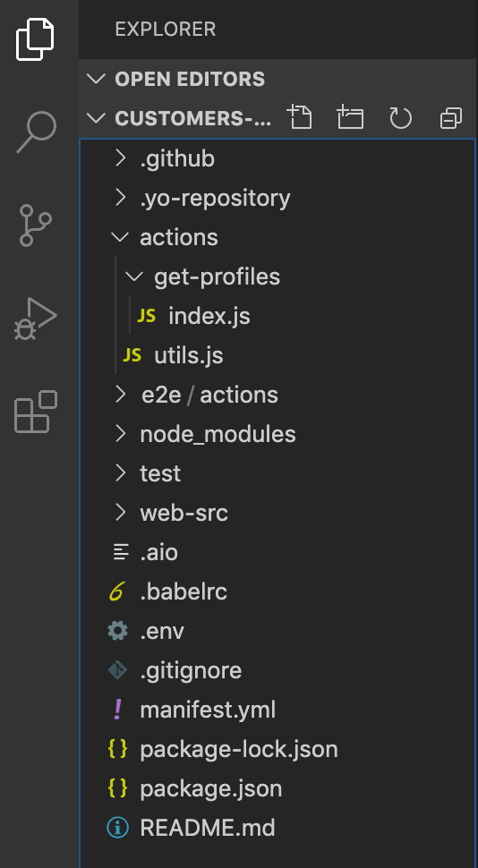This screenshot has height=868, width=478.
Task: Click the Babel icon beside .babelrc
Action: [x=117, y=591]
